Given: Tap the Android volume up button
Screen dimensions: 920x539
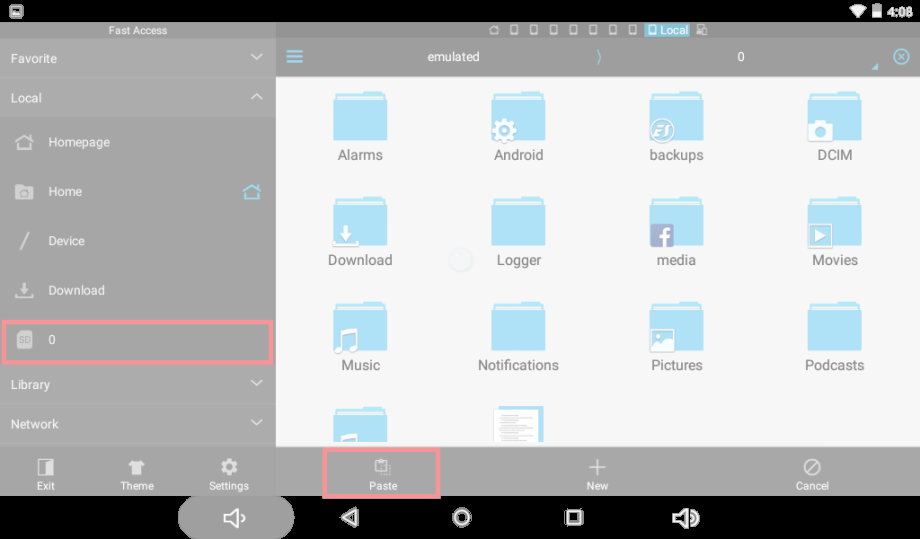Looking at the screenshot, I should [x=685, y=517].
